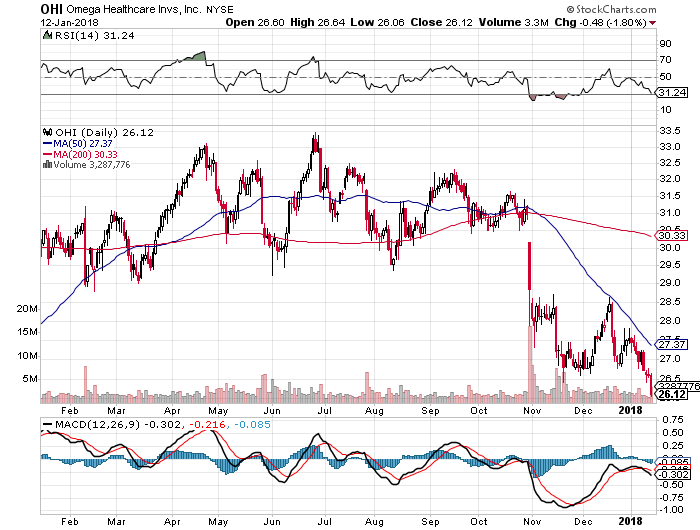Click the 33.5 price axis label
Image resolution: width=700 pixels, height=530 pixels.
[x=670, y=131]
